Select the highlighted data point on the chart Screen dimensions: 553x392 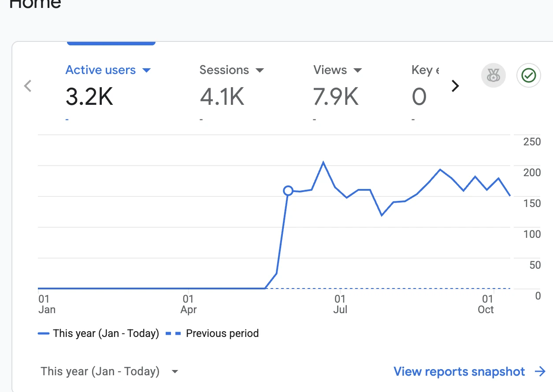[x=288, y=191]
